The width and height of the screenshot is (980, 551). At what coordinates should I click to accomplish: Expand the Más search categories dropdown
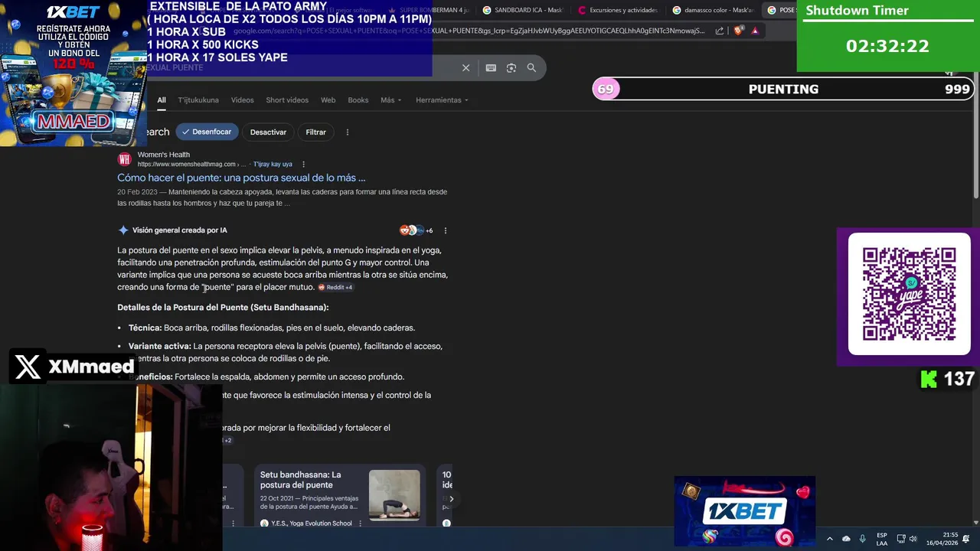click(390, 100)
